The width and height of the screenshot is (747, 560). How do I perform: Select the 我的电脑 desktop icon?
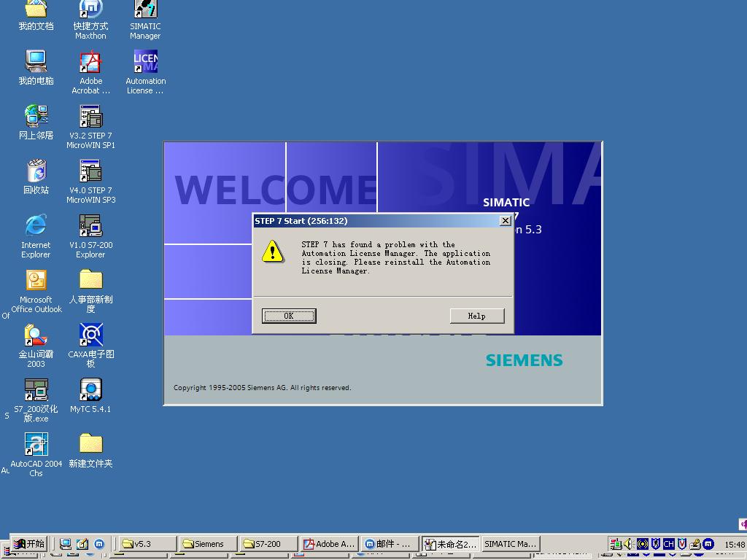pos(36,68)
